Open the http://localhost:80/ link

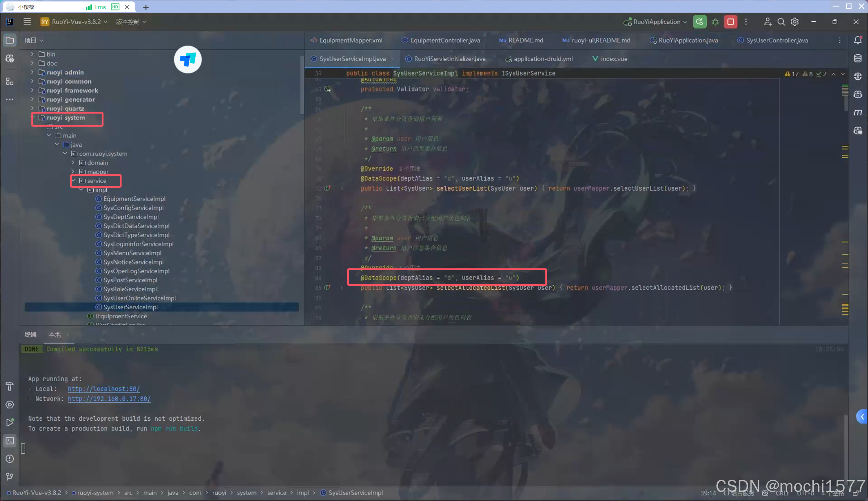pyautogui.click(x=104, y=389)
